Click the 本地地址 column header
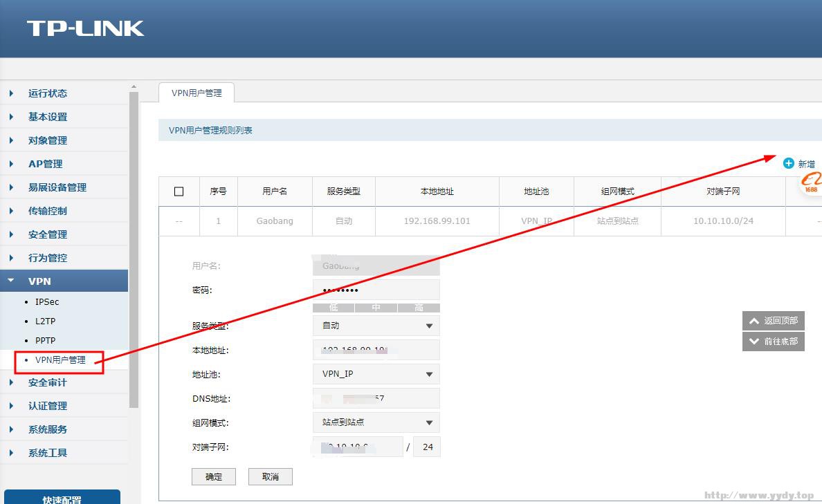The width and height of the screenshot is (822, 504). [437, 192]
